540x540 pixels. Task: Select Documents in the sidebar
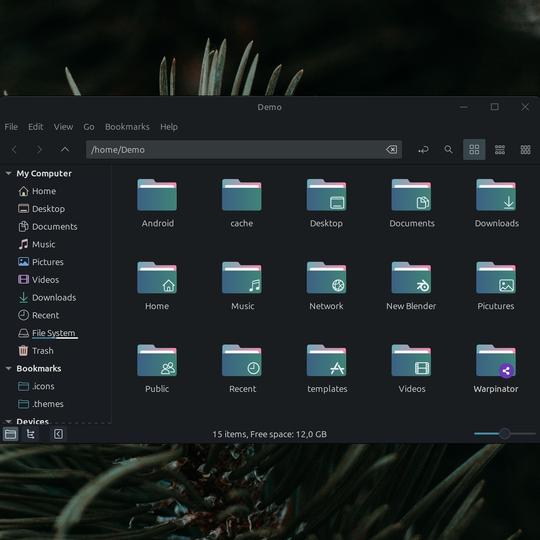[x=48, y=227]
